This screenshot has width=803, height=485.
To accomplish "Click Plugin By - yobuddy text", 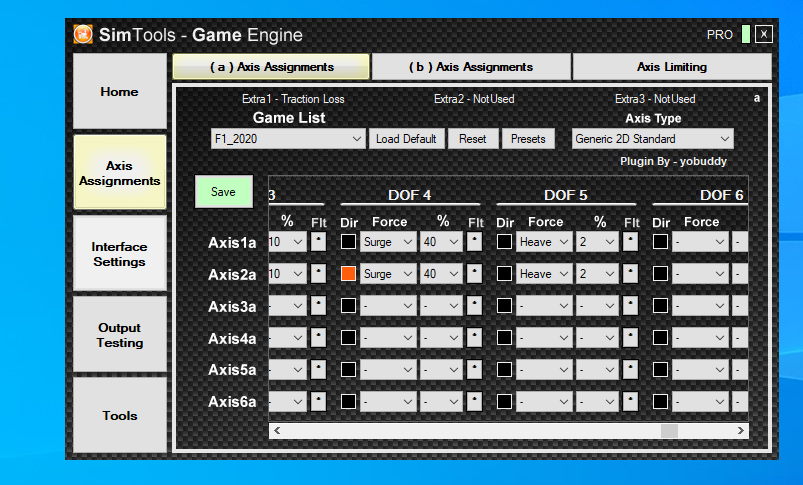I will tap(673, 161).
